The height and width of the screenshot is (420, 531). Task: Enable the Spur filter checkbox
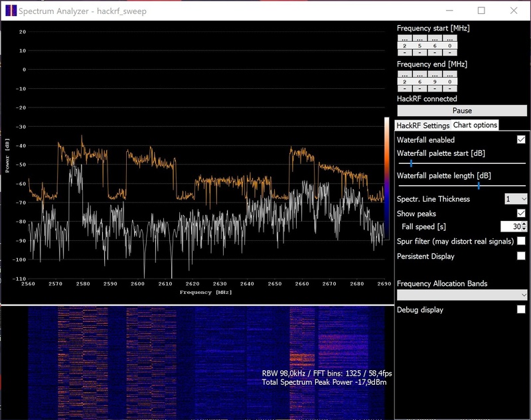(x=521, y=241)
